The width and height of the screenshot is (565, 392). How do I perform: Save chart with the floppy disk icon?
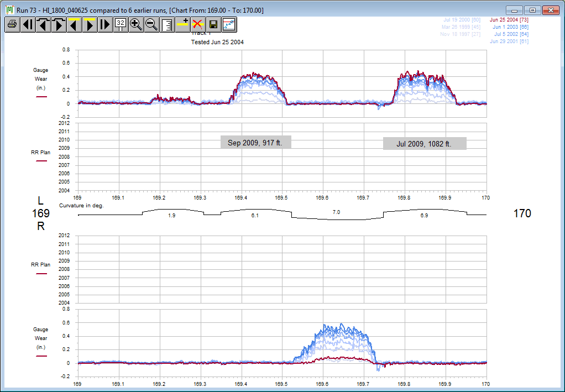coord(213,24)
